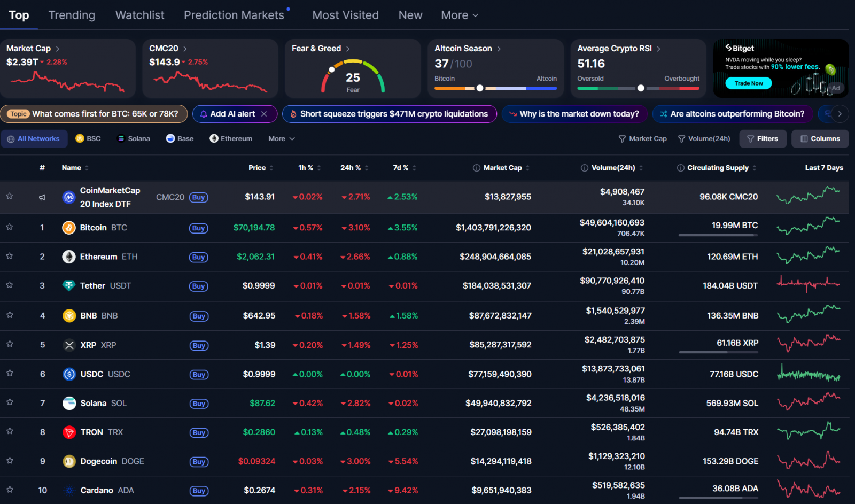855x504 pixels.
Task: Star Bitcoin to add to watchlist
Action: pyautogui.click(x=10, y=227)
